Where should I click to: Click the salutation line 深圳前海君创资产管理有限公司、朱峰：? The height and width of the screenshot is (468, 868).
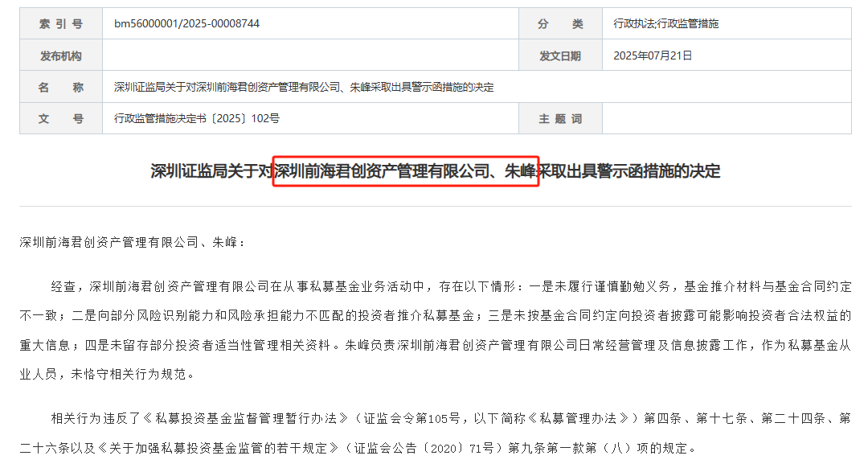[133, 243]
